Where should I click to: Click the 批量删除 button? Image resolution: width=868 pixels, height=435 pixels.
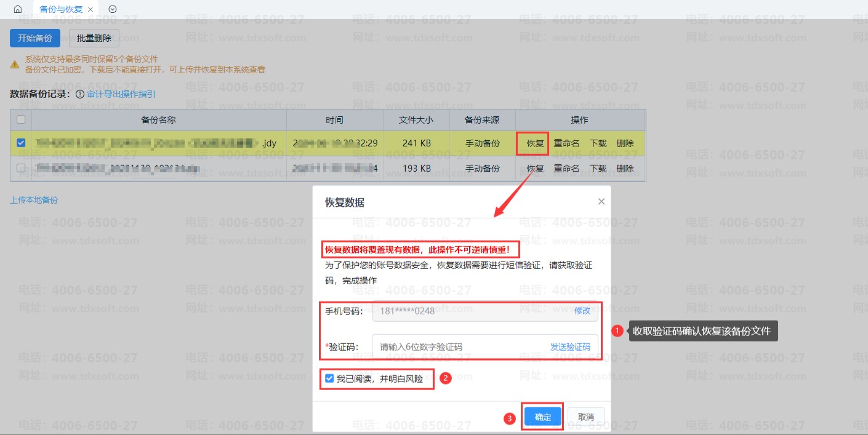coord(94,38)
